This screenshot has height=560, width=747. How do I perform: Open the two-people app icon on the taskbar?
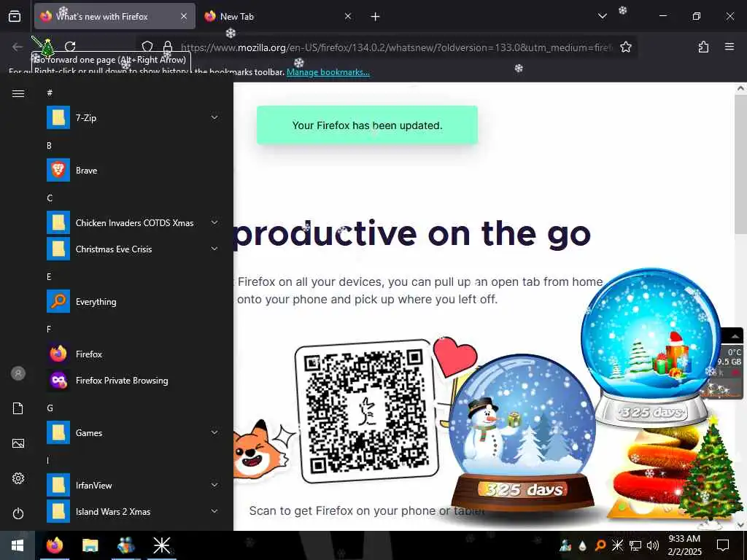coord(125,545)
